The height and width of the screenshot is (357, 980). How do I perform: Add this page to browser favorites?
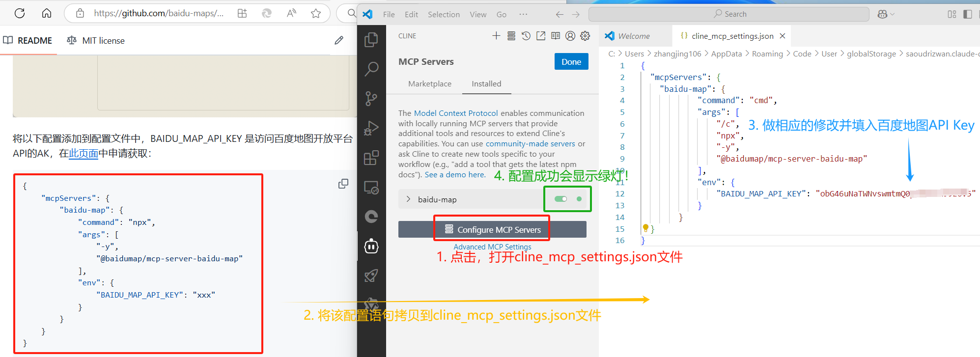[316, 13]
